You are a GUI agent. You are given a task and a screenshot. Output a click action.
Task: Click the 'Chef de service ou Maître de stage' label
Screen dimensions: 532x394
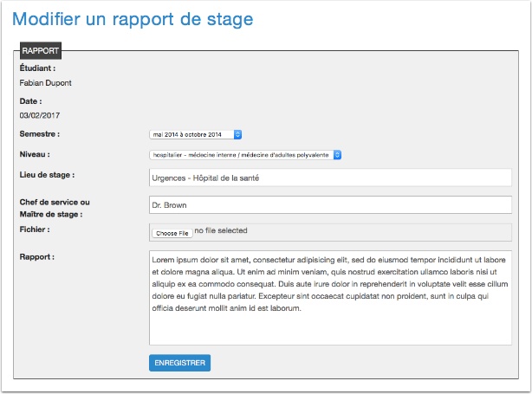(54, 208)
